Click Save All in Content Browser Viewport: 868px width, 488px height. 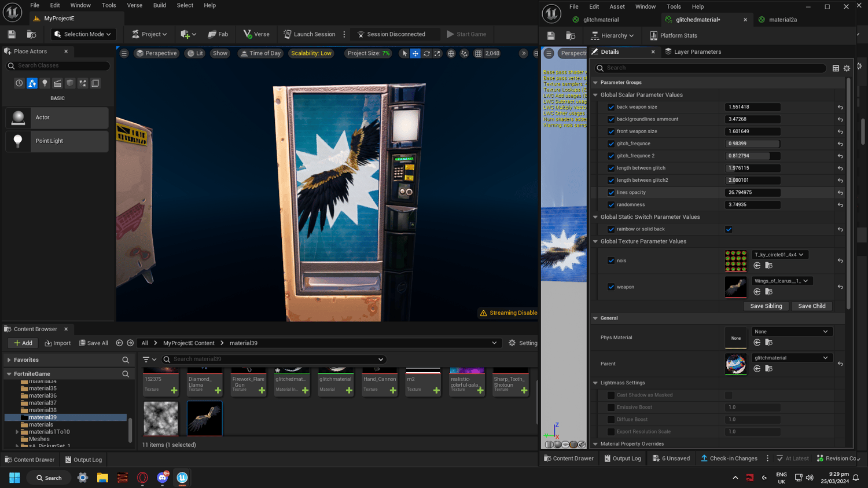click(x=94, y=343)
